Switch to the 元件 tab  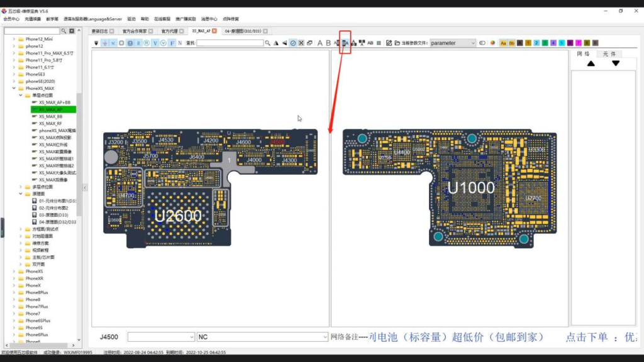(x=609, y=54)
